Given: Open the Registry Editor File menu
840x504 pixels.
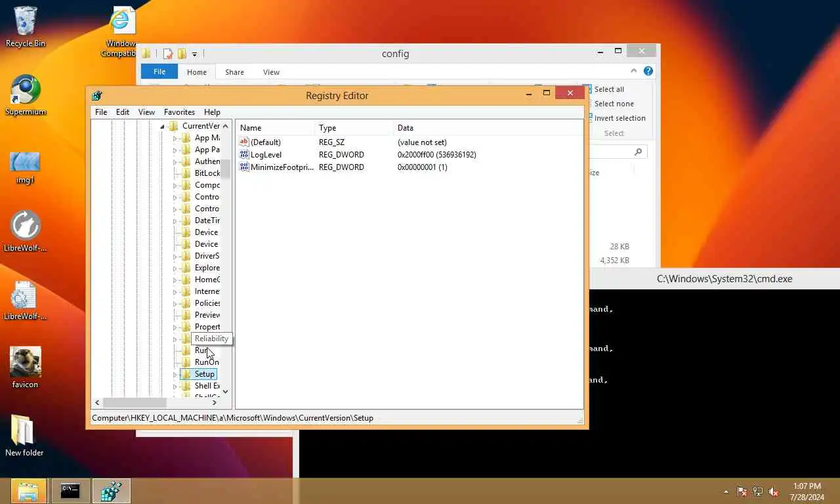Looking at the screenshot, I should click(101, 112).
